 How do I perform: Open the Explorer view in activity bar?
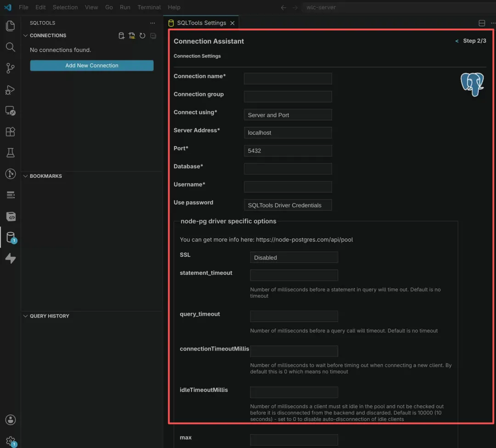(x=10, y=26)
